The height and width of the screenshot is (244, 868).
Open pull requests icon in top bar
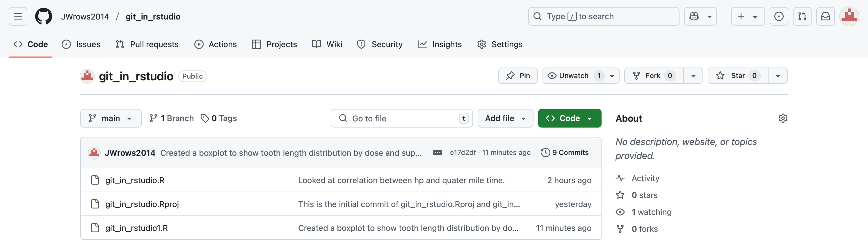[x=802, y=16]
